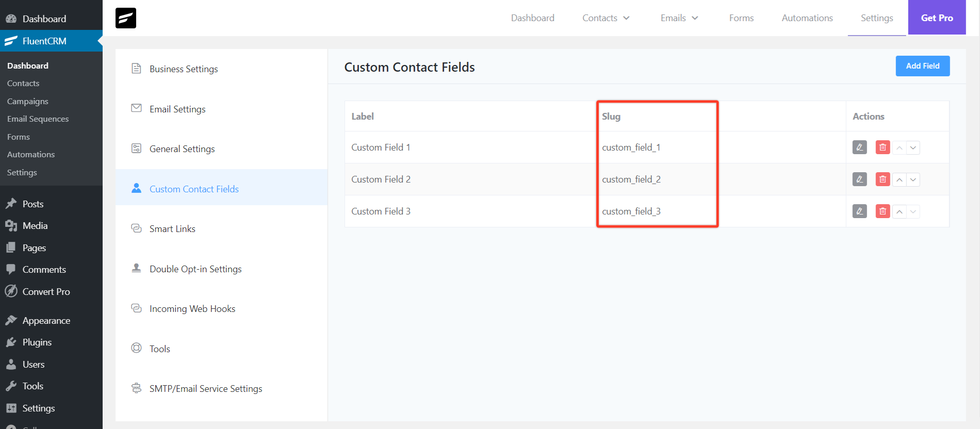Move Custom Field 1 down with chevron
Screen dimensions: 980x429
point(913,148)
